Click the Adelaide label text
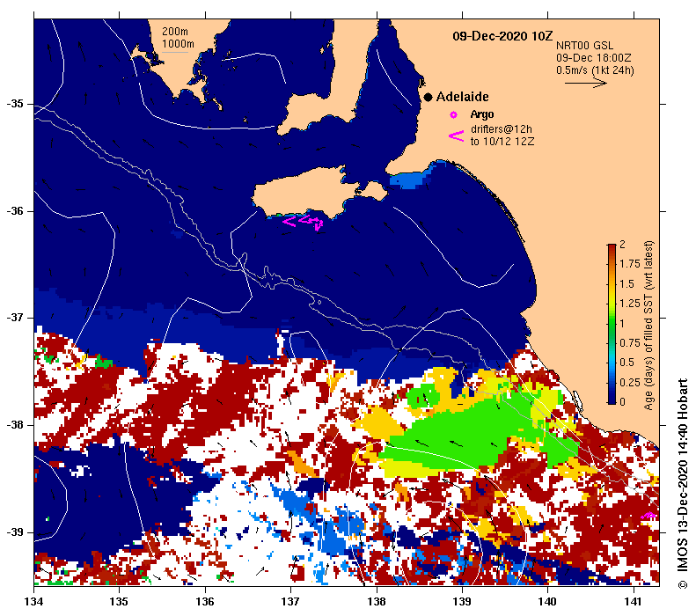696x616 pixels. 462,97
